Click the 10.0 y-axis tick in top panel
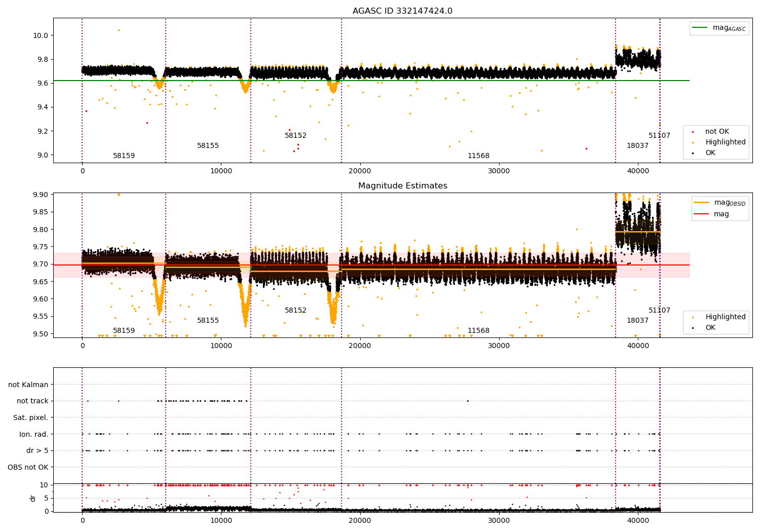This screenshot has height=532, width=760. 40,35
